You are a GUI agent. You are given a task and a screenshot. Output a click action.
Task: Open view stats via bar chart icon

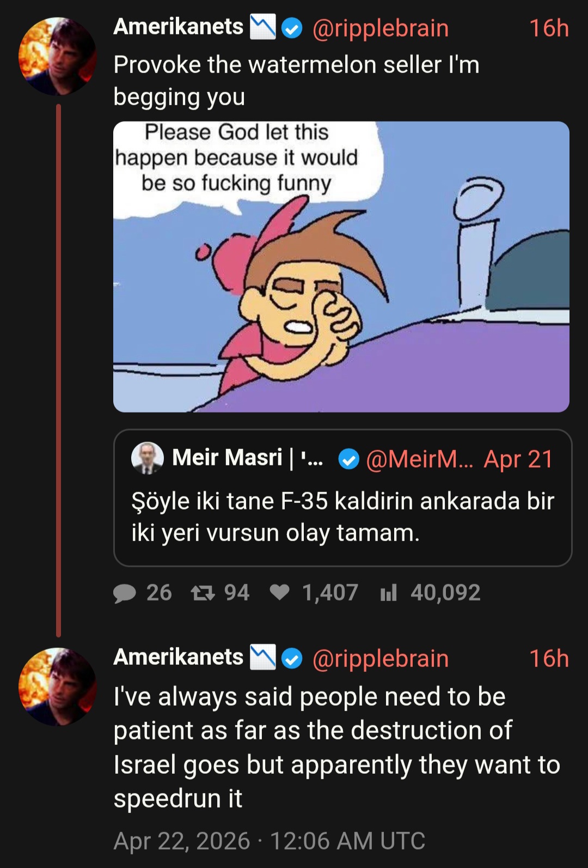388,593
